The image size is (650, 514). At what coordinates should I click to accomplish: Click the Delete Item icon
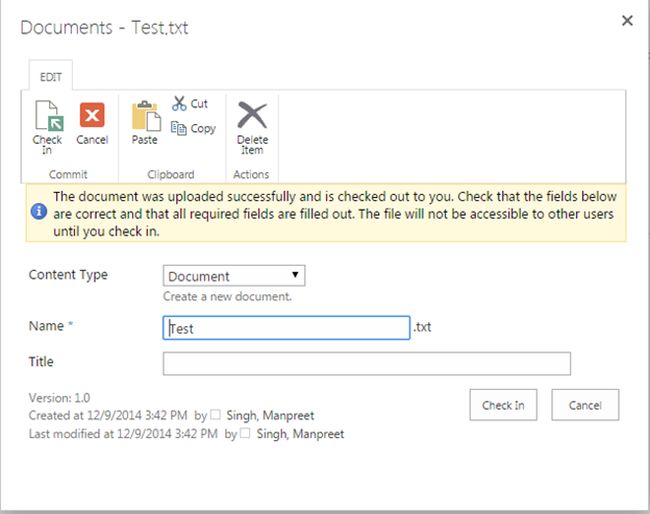252,116
